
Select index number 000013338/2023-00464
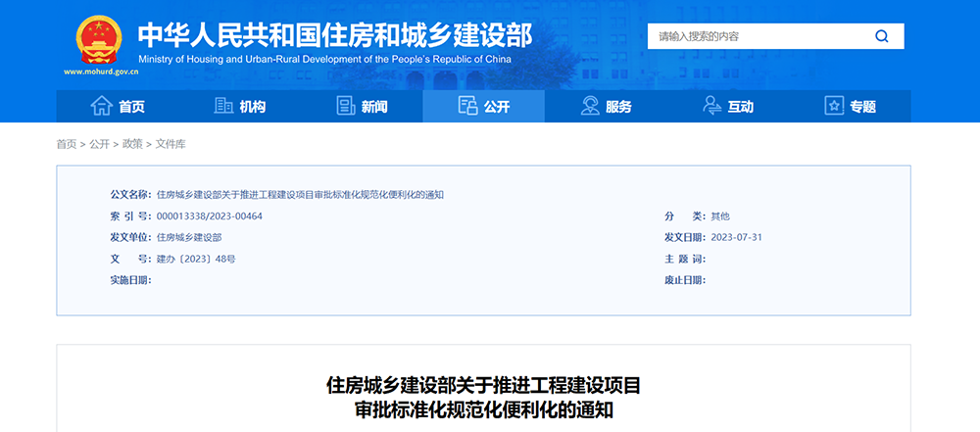(x=210, y=216)
